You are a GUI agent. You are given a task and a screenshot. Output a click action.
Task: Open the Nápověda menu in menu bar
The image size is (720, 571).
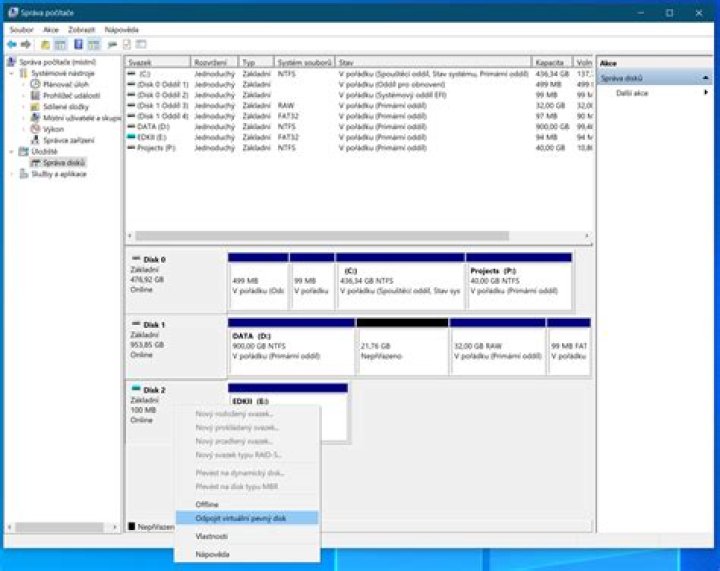(x=122, y=30)
